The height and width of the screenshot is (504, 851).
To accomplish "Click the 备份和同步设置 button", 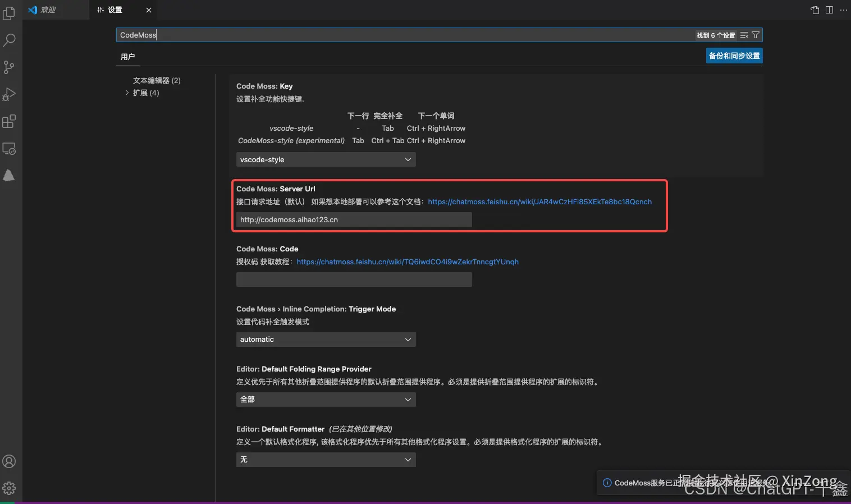I will tap(734, 56).
